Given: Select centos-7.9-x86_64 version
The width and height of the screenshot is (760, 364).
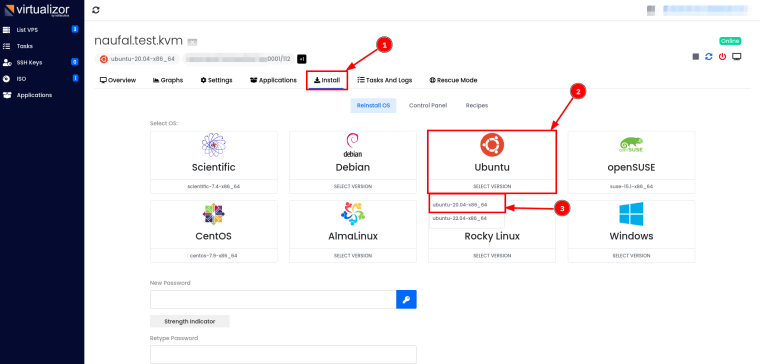Looking at the screenshot, I should [214, 255].
